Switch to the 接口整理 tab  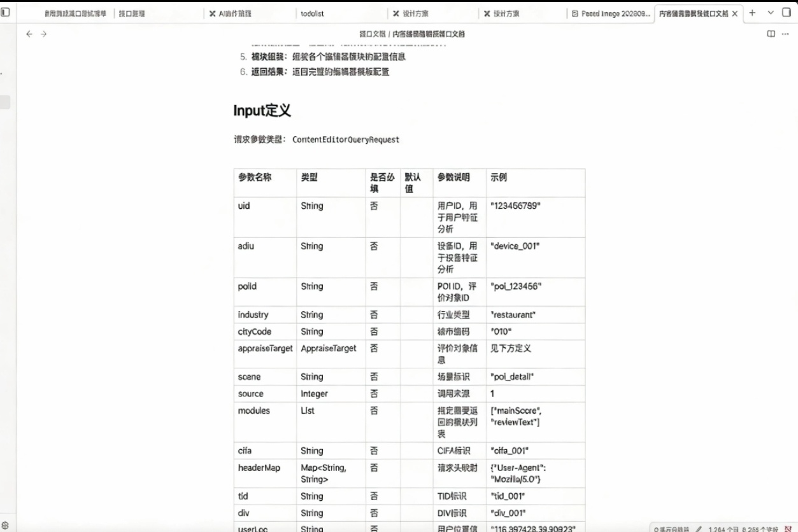click(x=159, y=13)
